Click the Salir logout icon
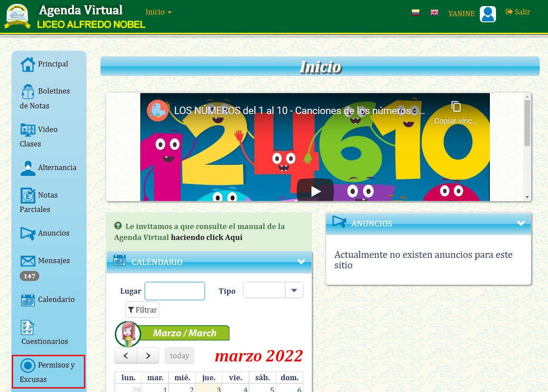 (509, 12)
